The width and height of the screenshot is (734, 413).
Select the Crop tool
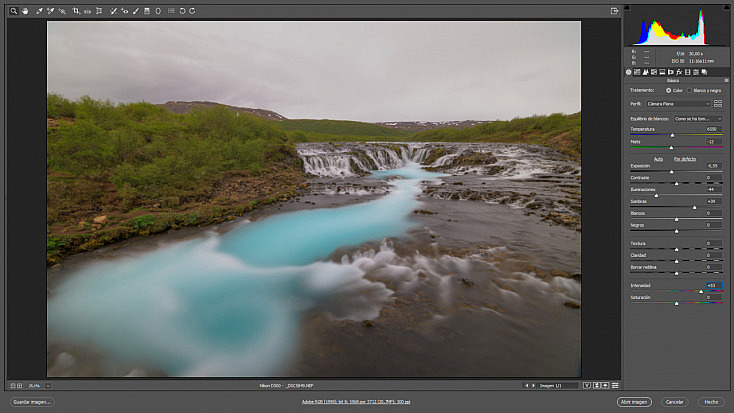coord(76,11)
